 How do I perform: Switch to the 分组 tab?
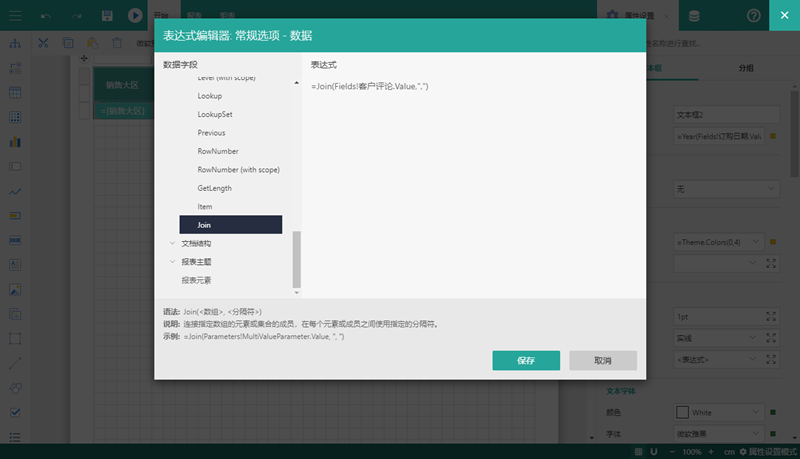point(746,68)
